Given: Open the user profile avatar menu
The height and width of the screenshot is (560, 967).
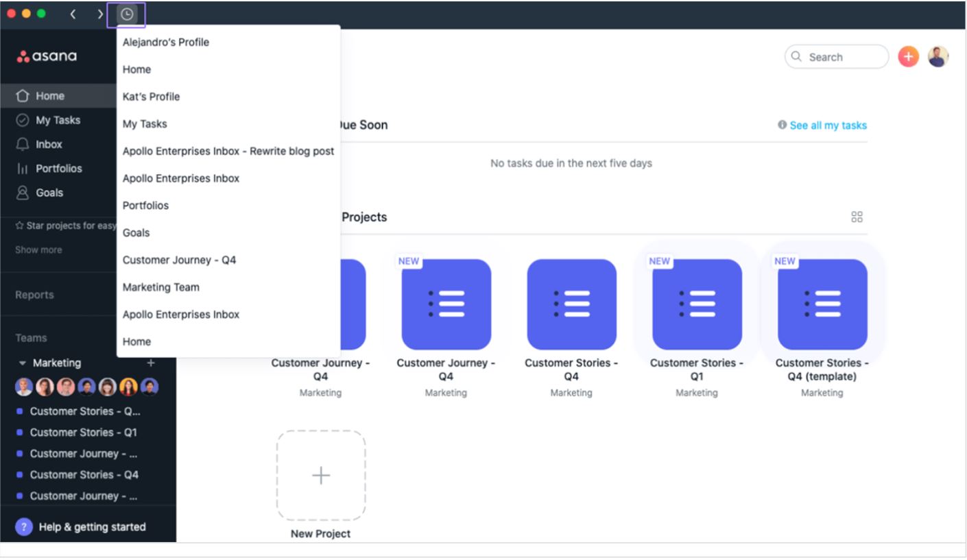Looking at the screenshot, I should click(938, 57).
